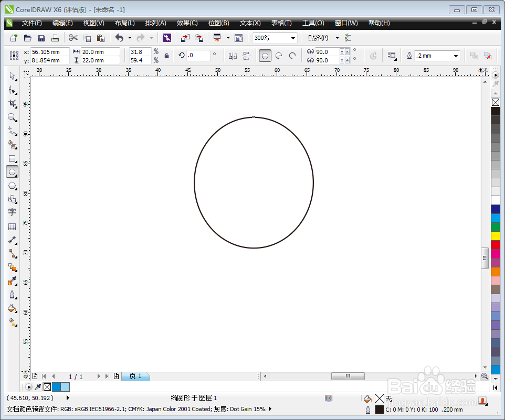The image size is (505, 420).
Task: Open the 位图 menu
Action: [218, 23]
